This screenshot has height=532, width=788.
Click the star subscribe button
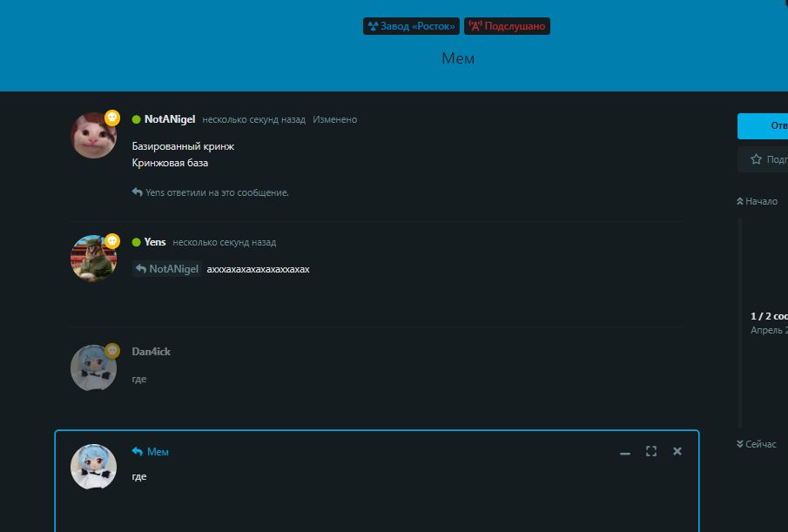click(x=763, y=159)
